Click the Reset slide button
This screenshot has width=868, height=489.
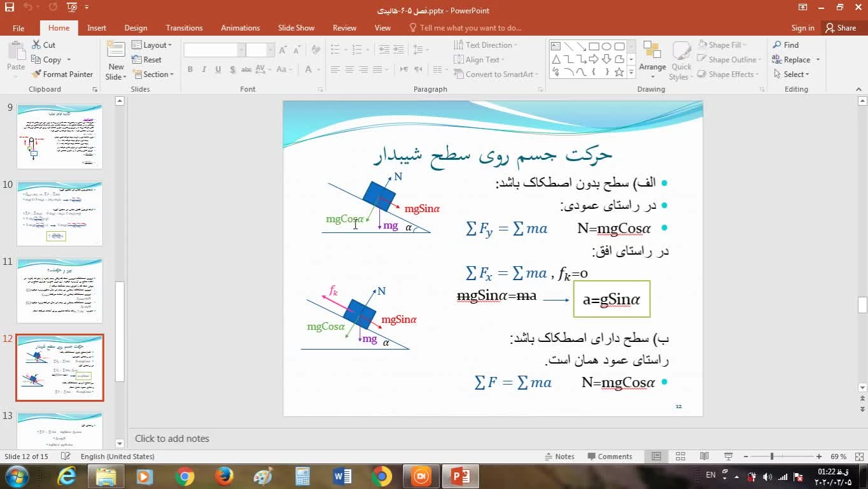(x=147, y=60)
